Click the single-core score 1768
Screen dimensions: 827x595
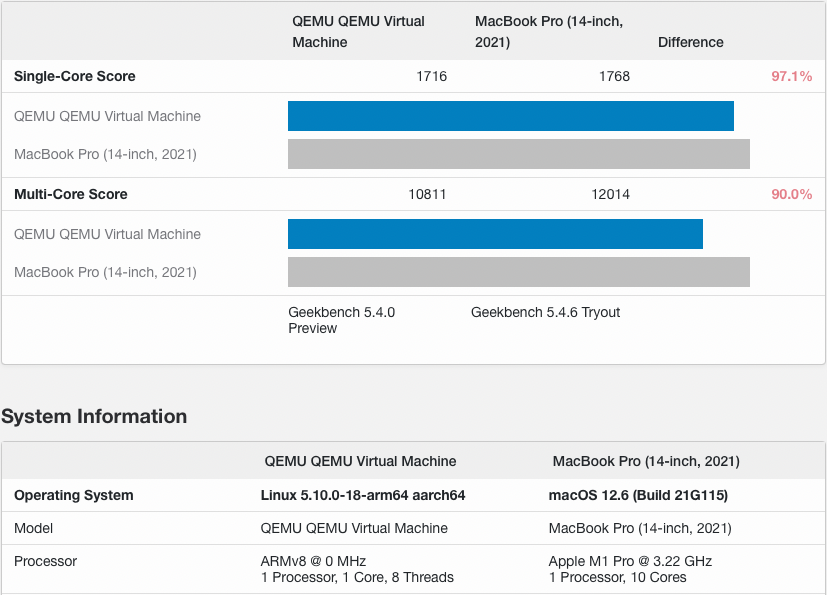[x=614, y=76]
